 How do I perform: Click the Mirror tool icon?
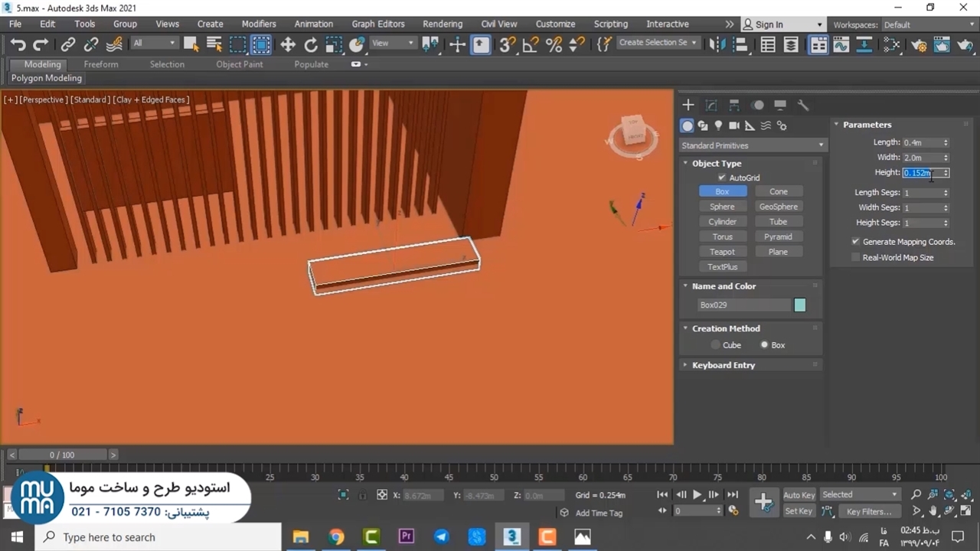[717, 44]
